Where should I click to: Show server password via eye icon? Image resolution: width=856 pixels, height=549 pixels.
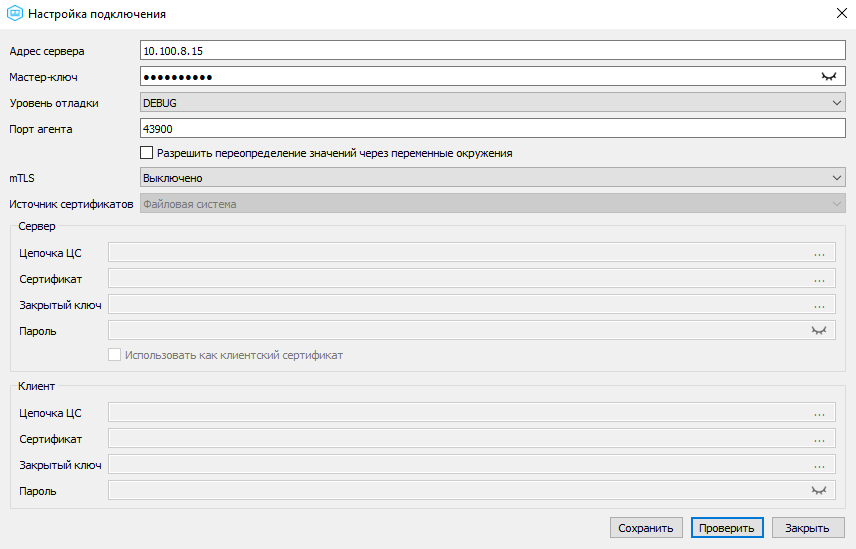pos(819,331)
